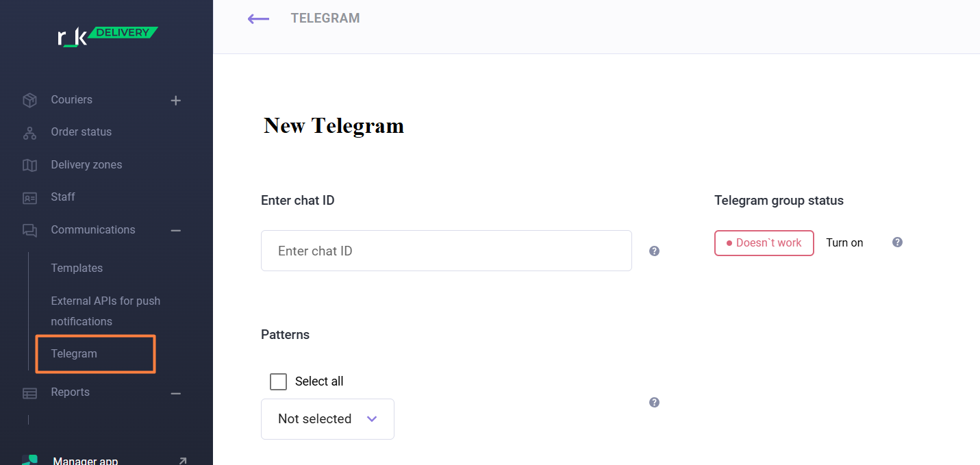Click the purple back arrow icon
Viewport: 980px width, 465px height.
pos(258,19)
